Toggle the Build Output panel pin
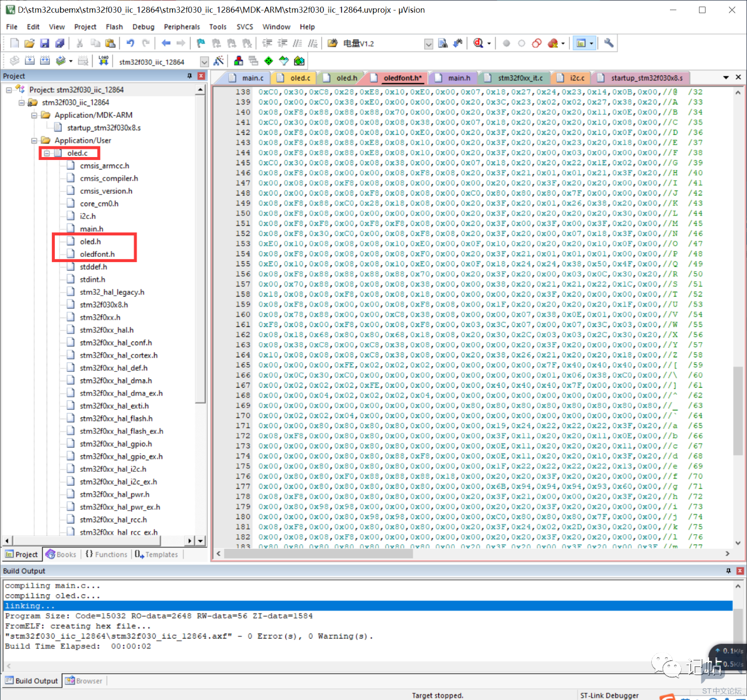Viewport: 747px width, 700px height. pos(728,571)
